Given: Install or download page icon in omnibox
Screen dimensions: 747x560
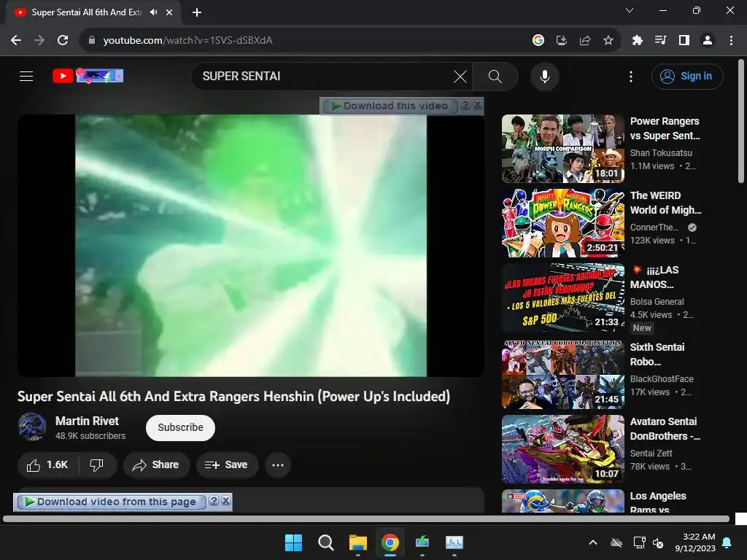Looking at the screenshot, I should coord(562,41).
